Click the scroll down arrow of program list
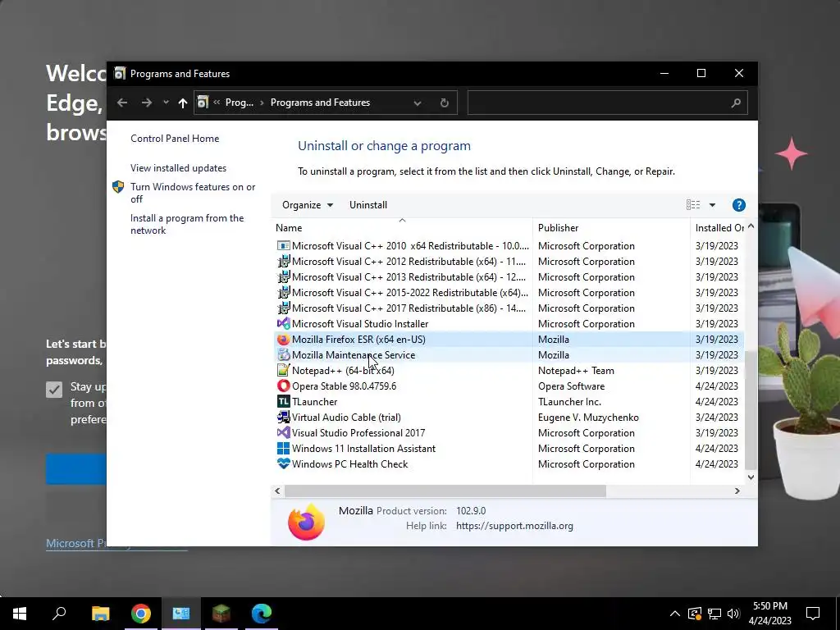840x630 pixels. click(751, 477)
